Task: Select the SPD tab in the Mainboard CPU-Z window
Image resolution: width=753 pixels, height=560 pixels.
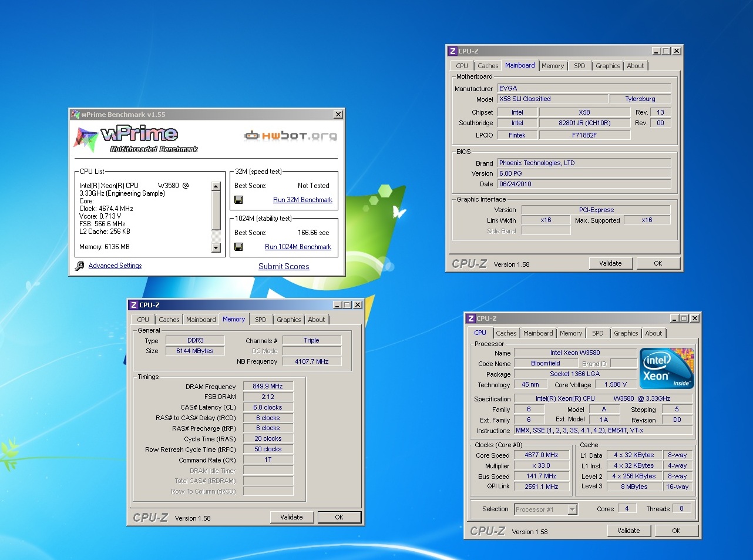Action: coord(579,66)
